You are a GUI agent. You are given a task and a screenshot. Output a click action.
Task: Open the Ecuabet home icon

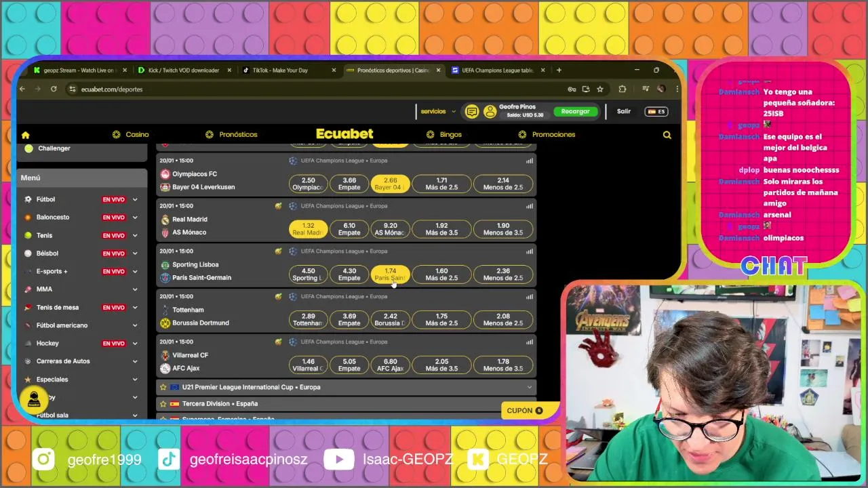point(26,135)
